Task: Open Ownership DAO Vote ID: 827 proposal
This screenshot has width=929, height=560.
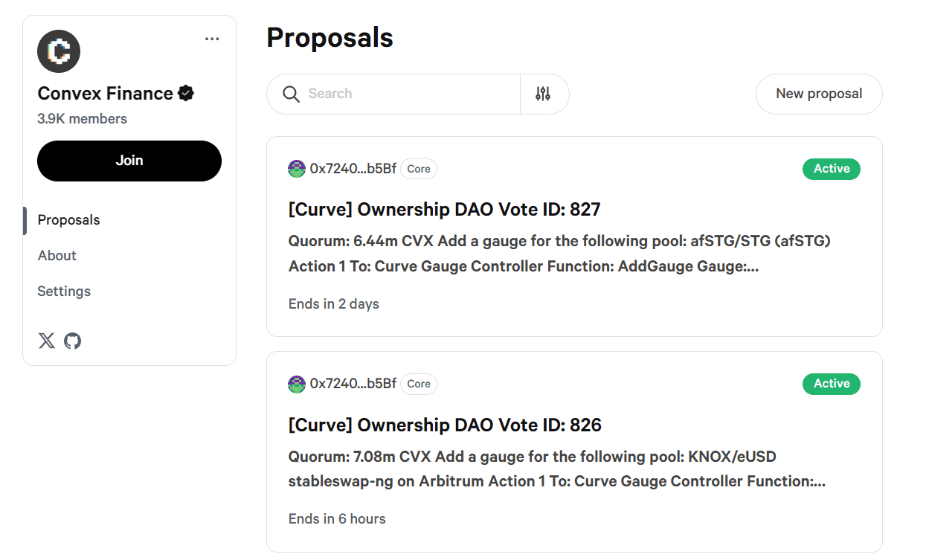Action: point(444,210)
